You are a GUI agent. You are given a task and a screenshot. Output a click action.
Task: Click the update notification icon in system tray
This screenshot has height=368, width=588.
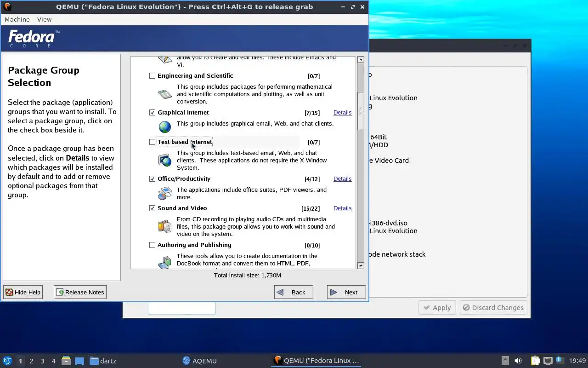pyautogui.click(x=559, y=360)
